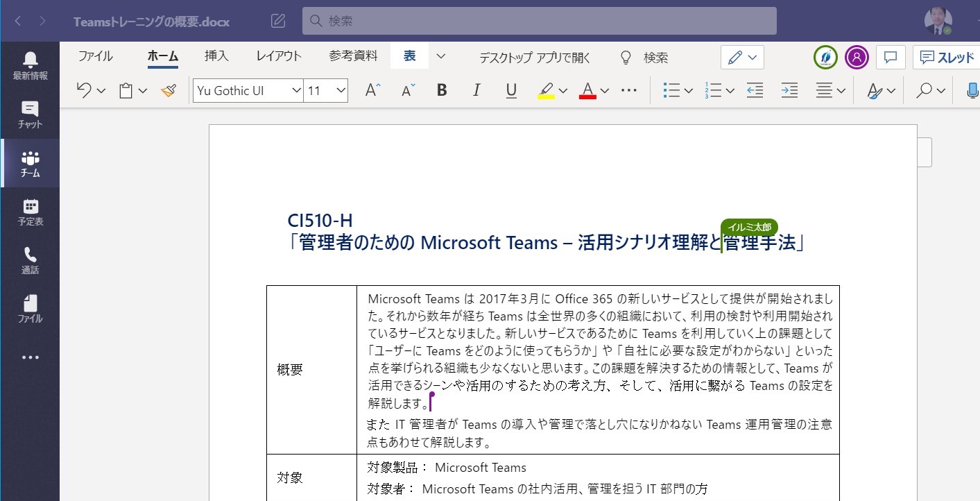Screen dimensions: 980x501
Task: Open the user profile picture menu
Action: (x=938, y=22)
